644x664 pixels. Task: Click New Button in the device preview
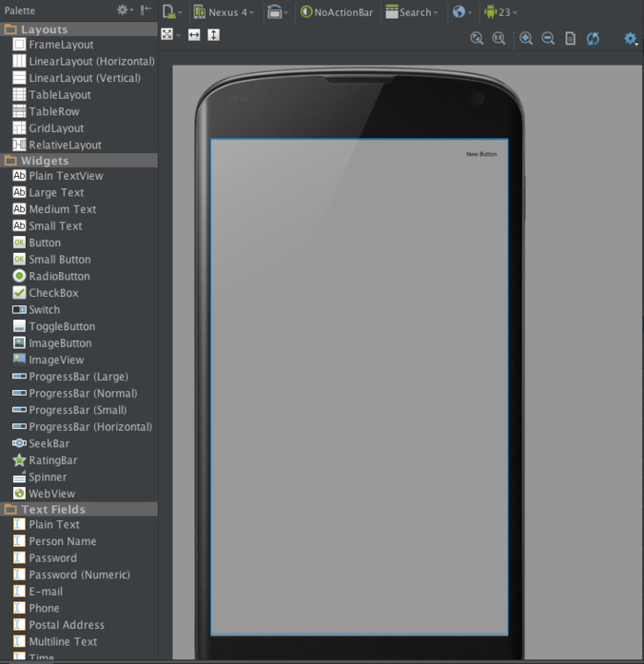(482, 154)
